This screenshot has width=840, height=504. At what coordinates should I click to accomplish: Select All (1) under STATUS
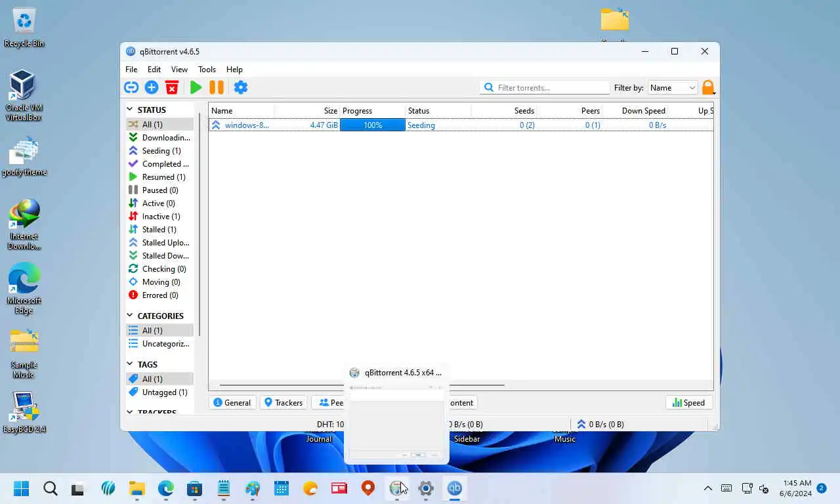[x=159, y=125]
